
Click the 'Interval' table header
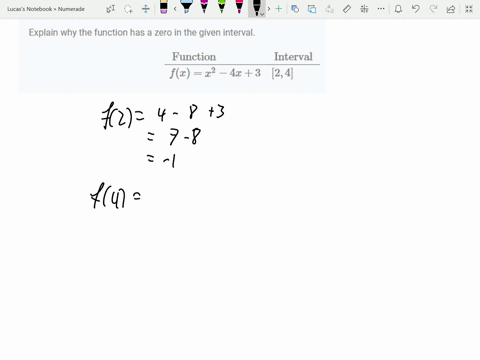293,57
